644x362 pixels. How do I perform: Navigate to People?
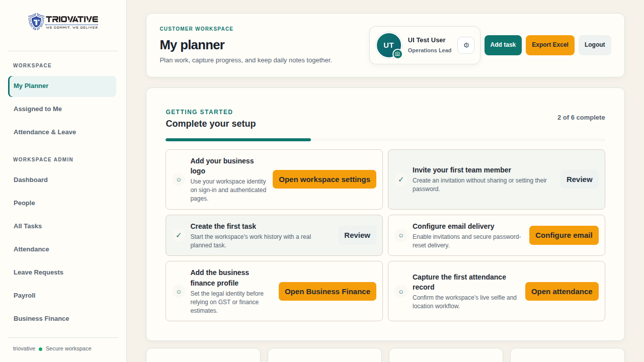click(62, 203)
